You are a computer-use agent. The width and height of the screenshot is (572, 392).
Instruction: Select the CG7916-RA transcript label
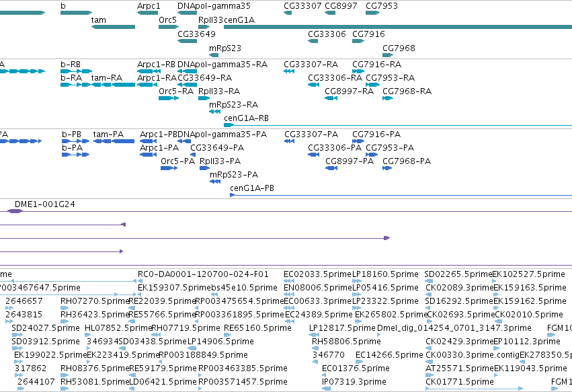pyautogui.click(x=377, y=65)
